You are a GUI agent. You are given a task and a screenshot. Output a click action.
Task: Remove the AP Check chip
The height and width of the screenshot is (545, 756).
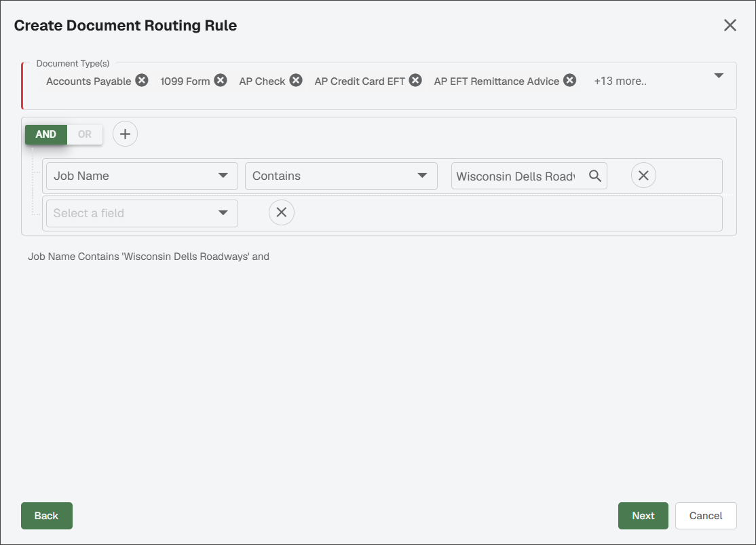(296, 80)
